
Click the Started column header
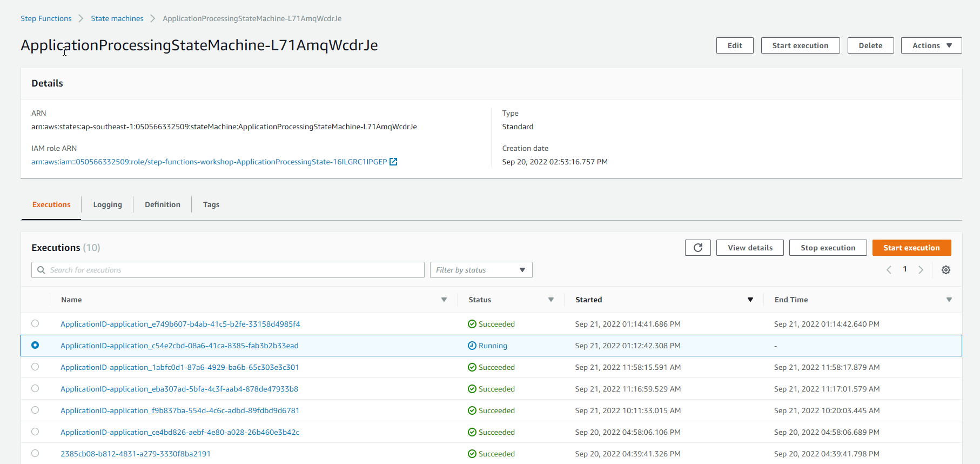click(588, 300)
